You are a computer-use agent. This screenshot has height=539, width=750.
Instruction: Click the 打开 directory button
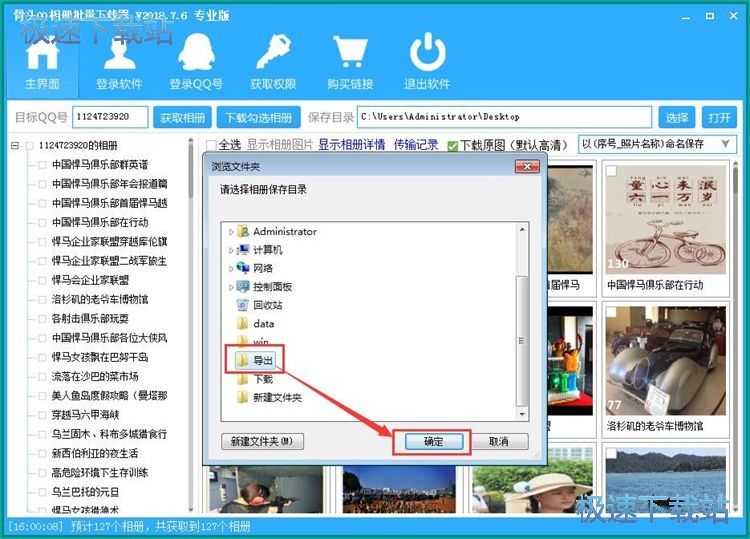(719, 117)
